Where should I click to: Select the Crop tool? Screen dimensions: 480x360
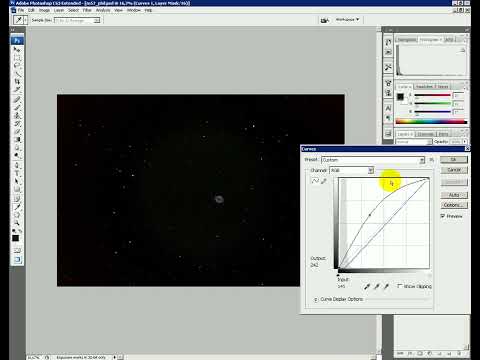click(17, 81)
